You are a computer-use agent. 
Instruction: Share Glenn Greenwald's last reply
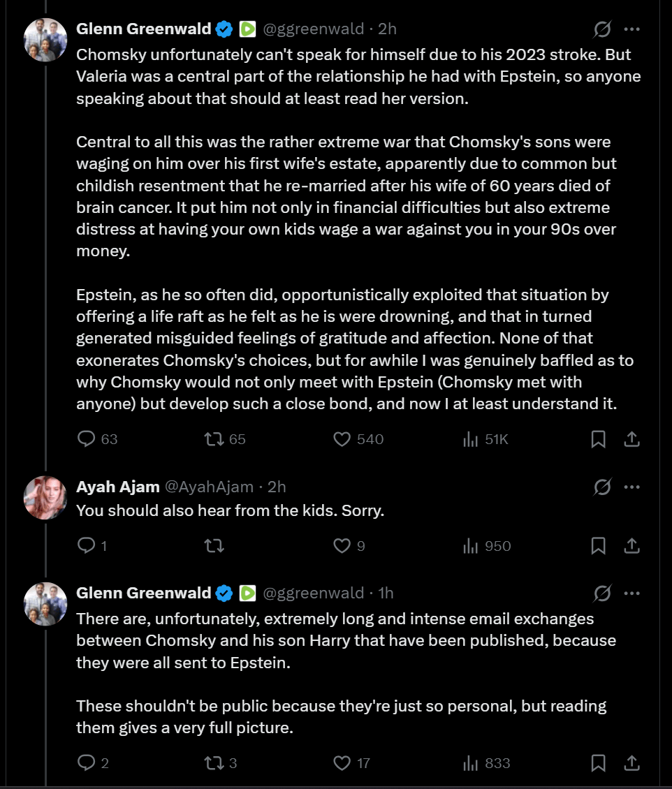tap(631, 762)
